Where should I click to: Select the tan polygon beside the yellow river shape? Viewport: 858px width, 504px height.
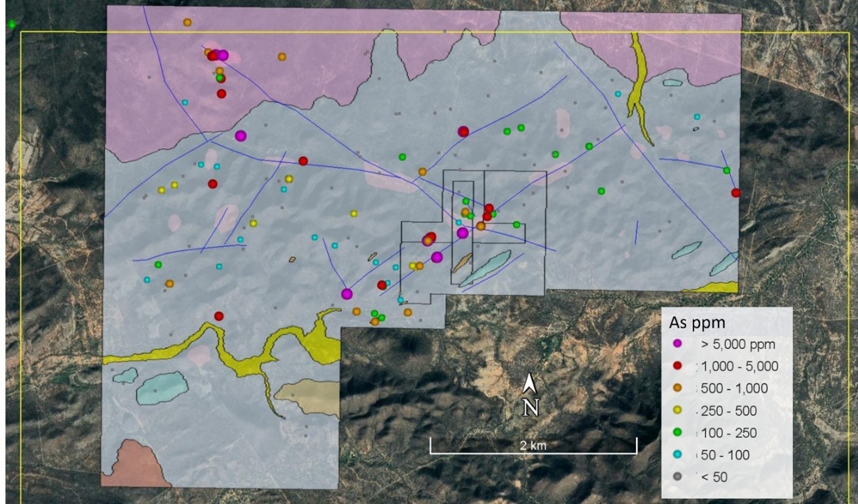click(311, 394)
